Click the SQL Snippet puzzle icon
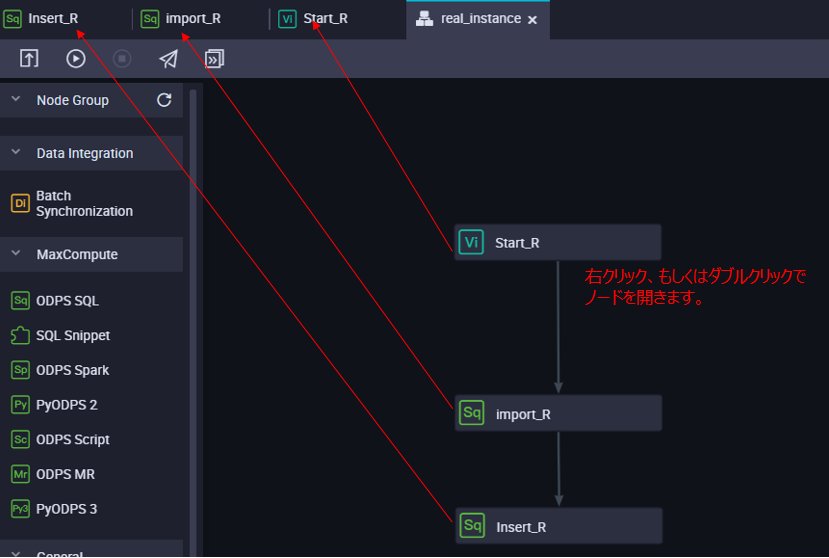The image size is (829, 558). click(x=20, y=335)
